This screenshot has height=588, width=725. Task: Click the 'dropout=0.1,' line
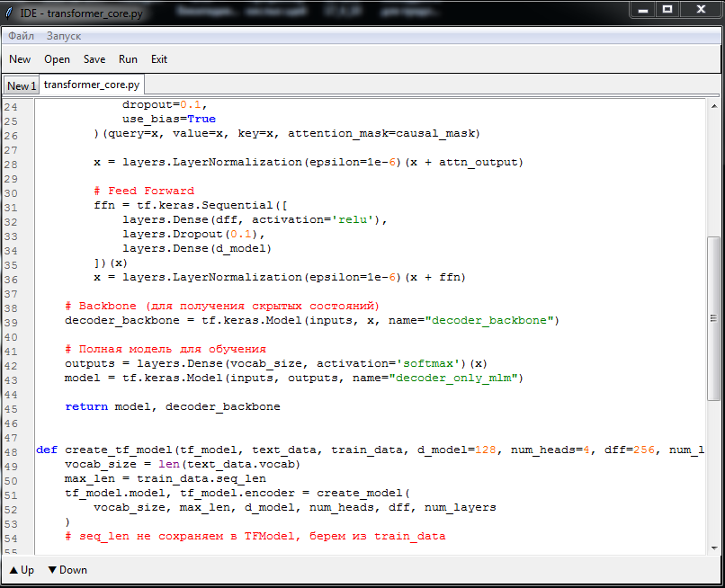pyautogui.click(x=166, y=104)
